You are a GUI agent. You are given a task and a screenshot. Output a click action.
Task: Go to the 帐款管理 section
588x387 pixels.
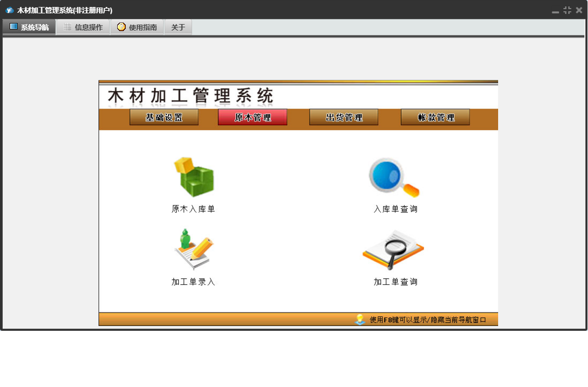click(436, 117)
